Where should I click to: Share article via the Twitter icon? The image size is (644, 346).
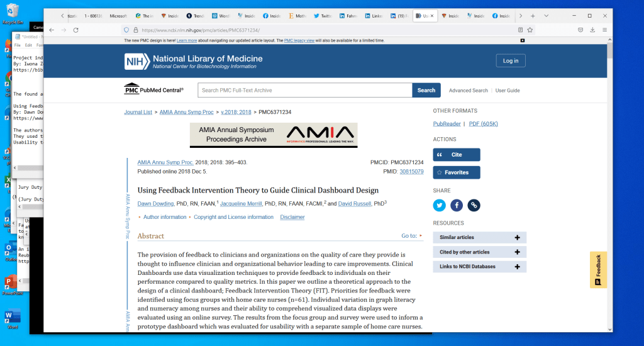440,205
